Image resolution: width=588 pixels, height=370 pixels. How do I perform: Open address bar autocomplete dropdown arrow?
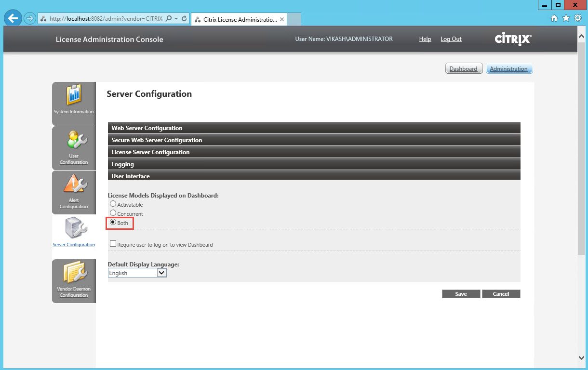pos(176,19)
